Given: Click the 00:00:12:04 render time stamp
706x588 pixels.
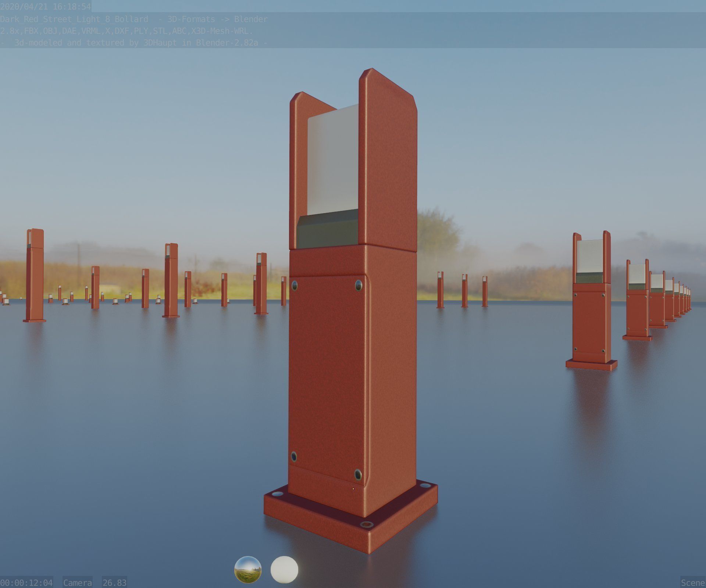Looking at the screenshot, I should point(26,582).
